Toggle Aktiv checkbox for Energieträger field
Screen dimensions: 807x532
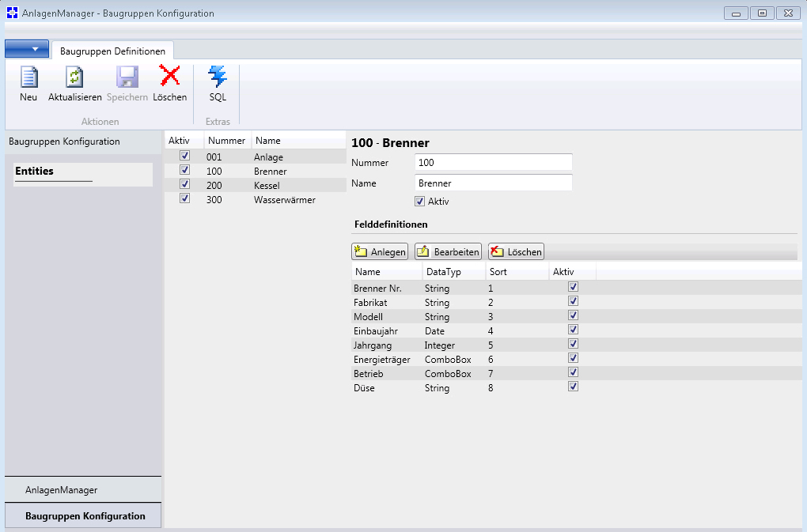(574, 358)
